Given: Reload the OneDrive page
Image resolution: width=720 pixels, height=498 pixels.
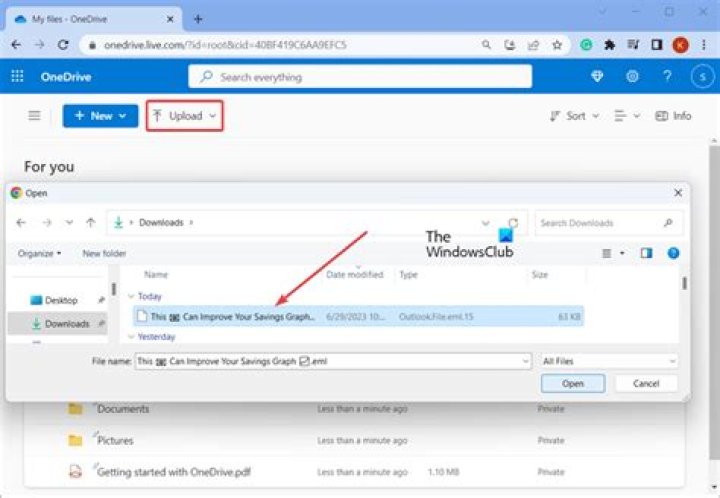Looking at the screenshot, I should tap(63, 45).
